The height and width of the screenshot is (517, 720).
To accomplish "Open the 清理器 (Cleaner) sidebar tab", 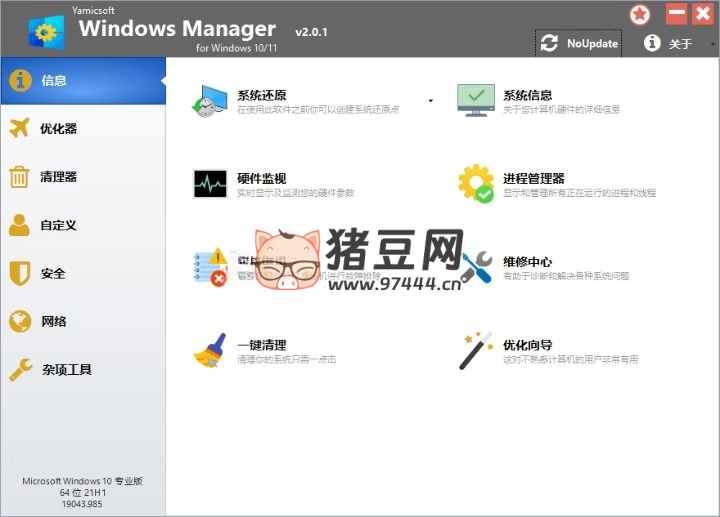I will (82, 177).
